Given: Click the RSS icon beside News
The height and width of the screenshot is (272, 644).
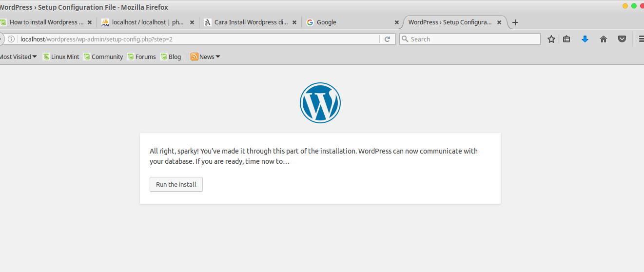Looking at the screenshot, I should (x=195, y=57).
